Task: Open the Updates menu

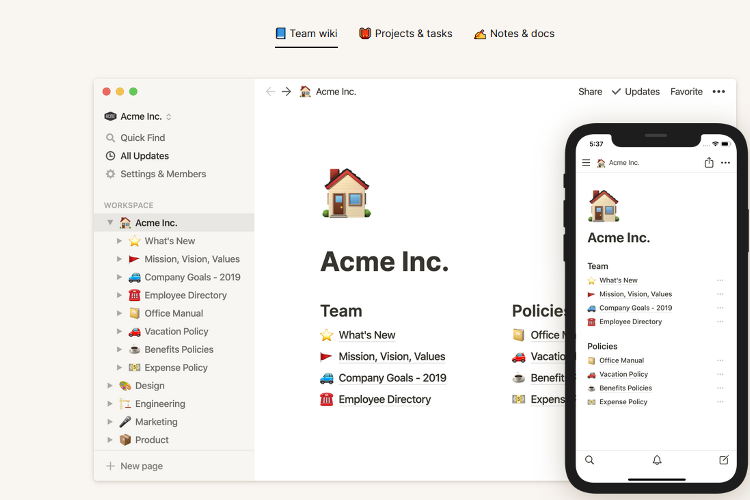Action: tap(636, 91)
